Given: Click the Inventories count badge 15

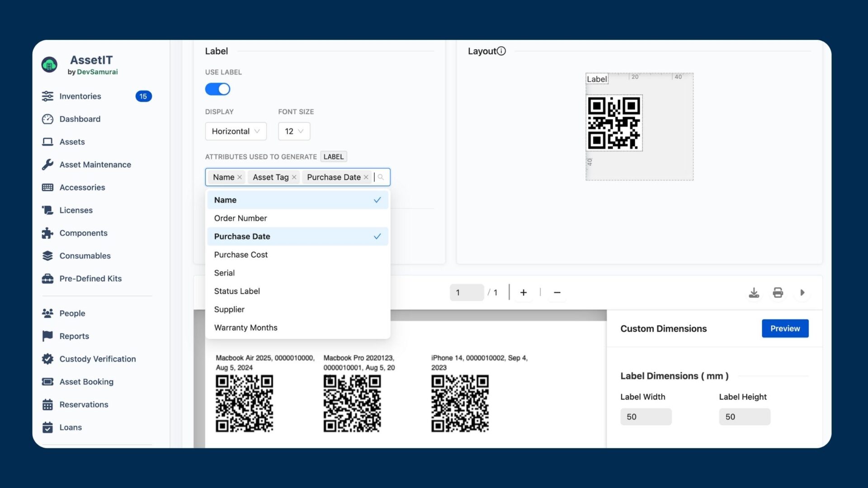Looking at the screenshot, I should 143,96.
